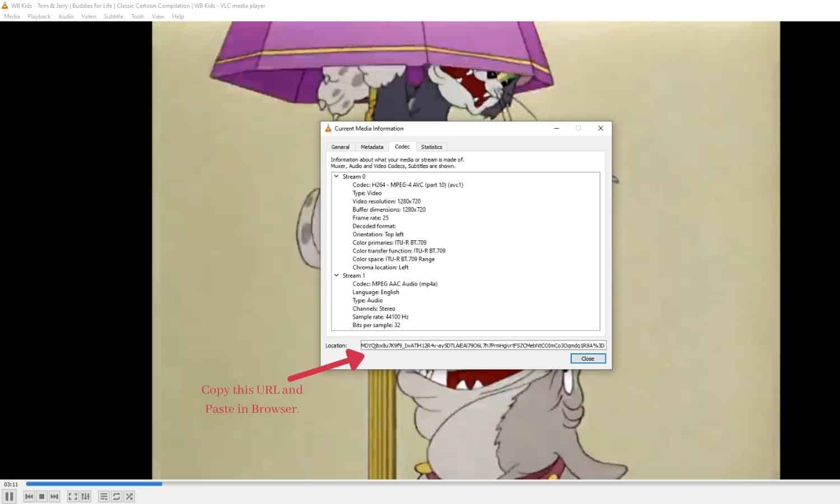Pause playback with the pause button
This screenshot has width=840, height=504.
pyautogui.click(x=9, y=496)
